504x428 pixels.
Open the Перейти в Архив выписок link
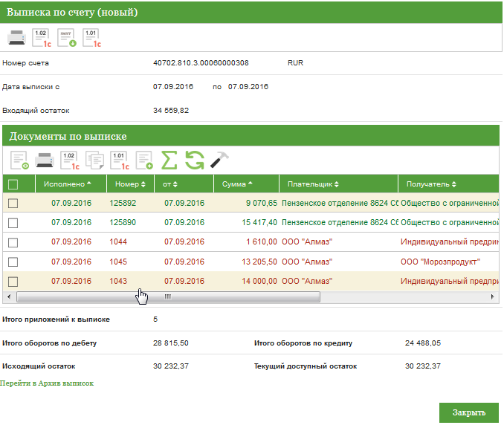[47, 383]
